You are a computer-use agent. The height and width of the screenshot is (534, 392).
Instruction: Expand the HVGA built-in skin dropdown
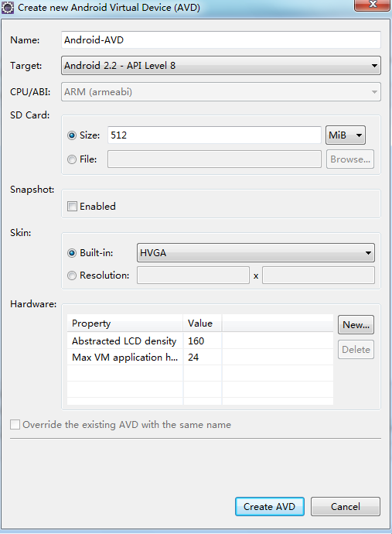point(256,253)
